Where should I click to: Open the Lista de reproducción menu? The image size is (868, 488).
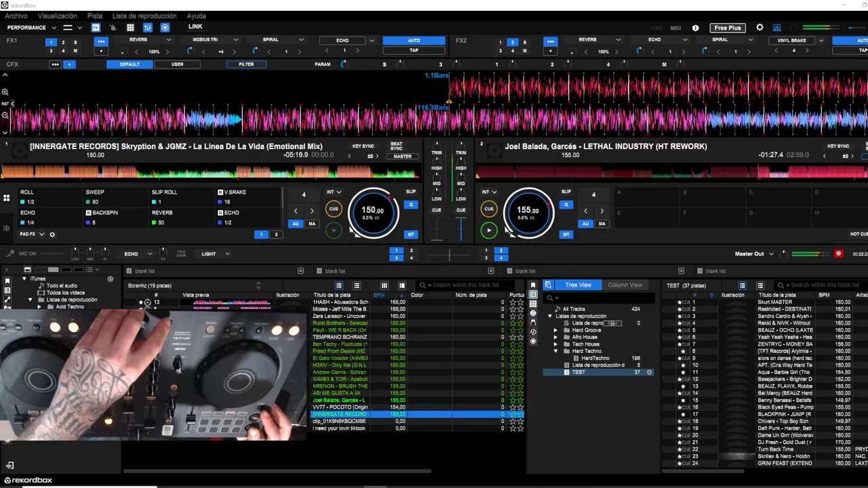click(144, 16)
